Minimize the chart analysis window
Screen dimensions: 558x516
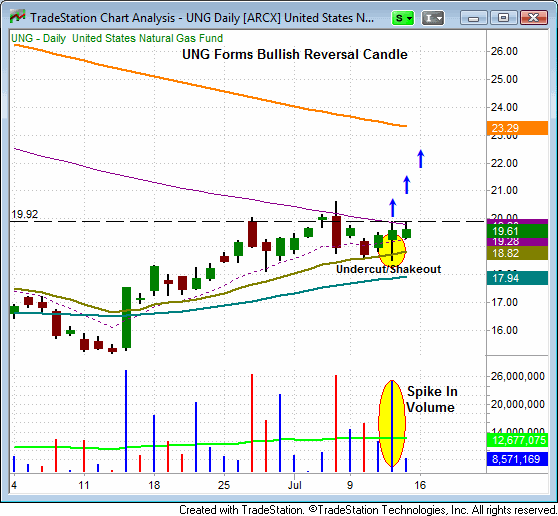tap(473, 17)
